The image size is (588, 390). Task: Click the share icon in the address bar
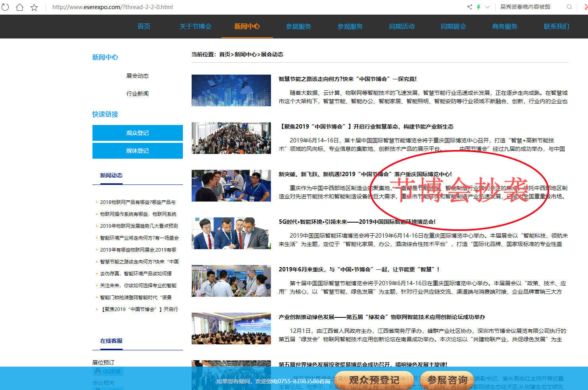coord(470,7)
